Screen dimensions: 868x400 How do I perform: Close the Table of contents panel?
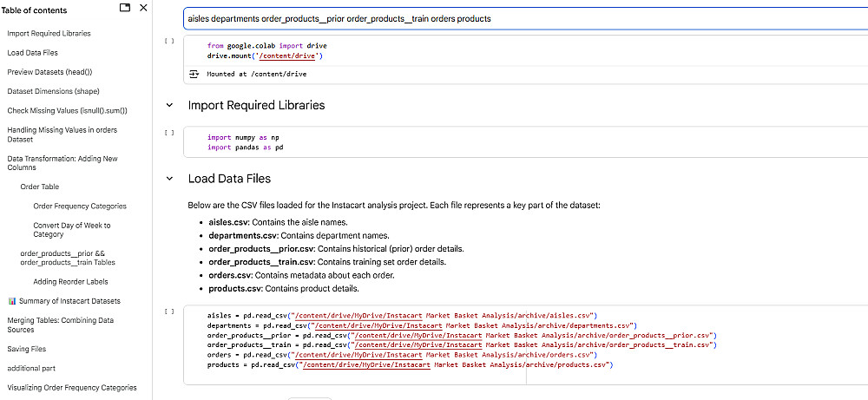tap(142, 8)
